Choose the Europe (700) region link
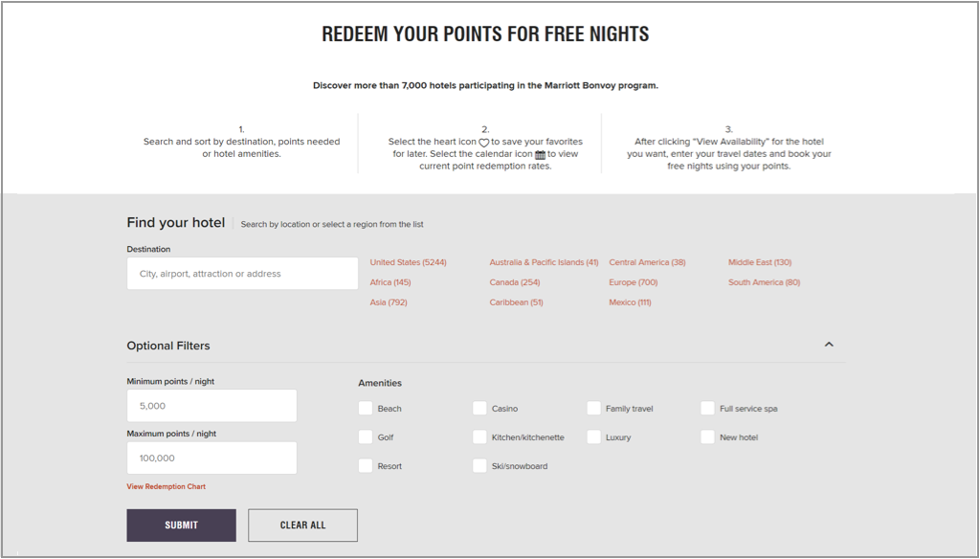The width and height of the screenshot is (980, 559). pos(634,282)
